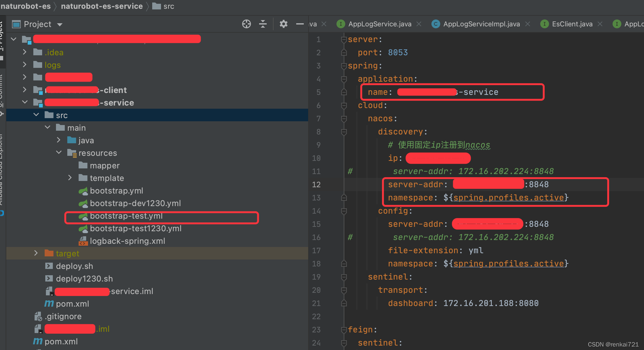Close the AppLogServiceImpl.java tab

click(x=528, y=24)
